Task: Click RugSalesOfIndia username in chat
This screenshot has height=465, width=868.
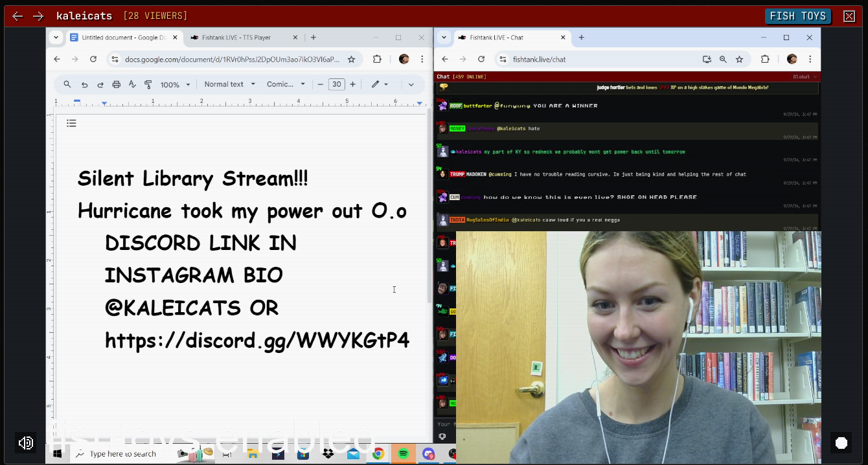Action: tap(488, 220)
